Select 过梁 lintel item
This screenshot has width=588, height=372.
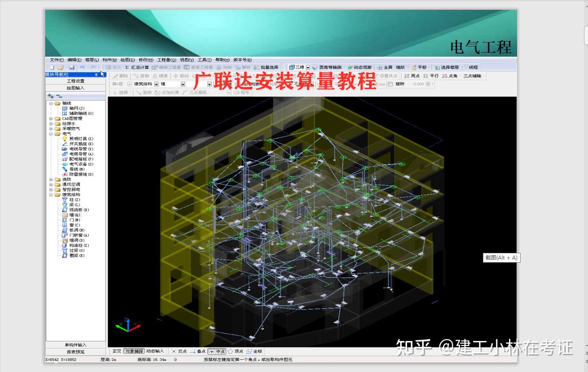pyautogui.click(x=73, y=251)
